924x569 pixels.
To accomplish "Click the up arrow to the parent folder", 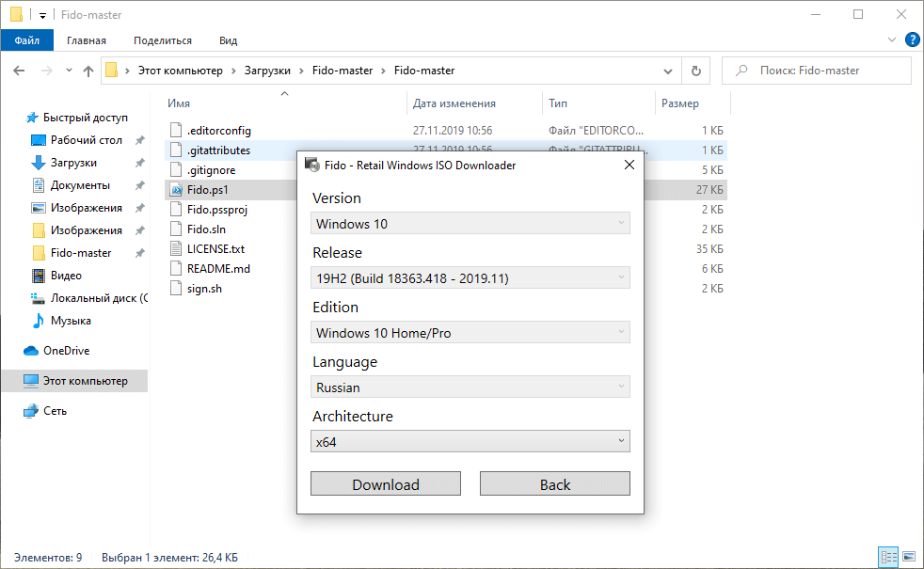I will (88, 71).
